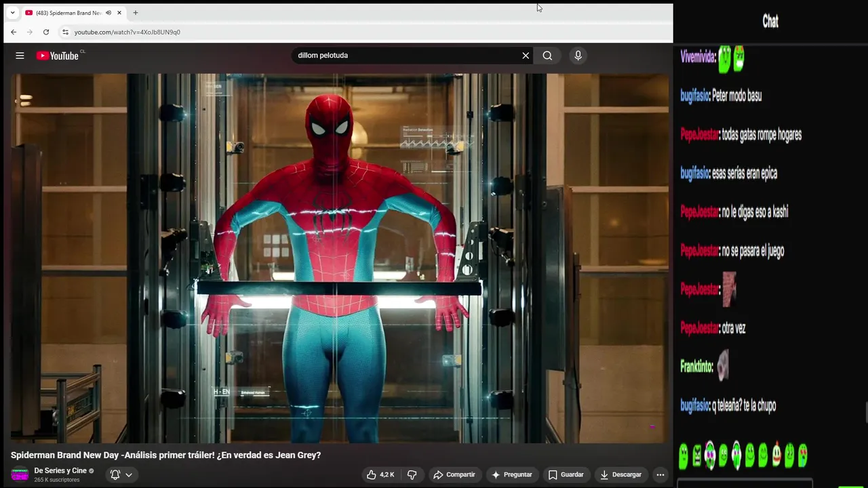
Task: Click '265 K suscriptores' subscriber count
Action: click(x=57, y=480)
